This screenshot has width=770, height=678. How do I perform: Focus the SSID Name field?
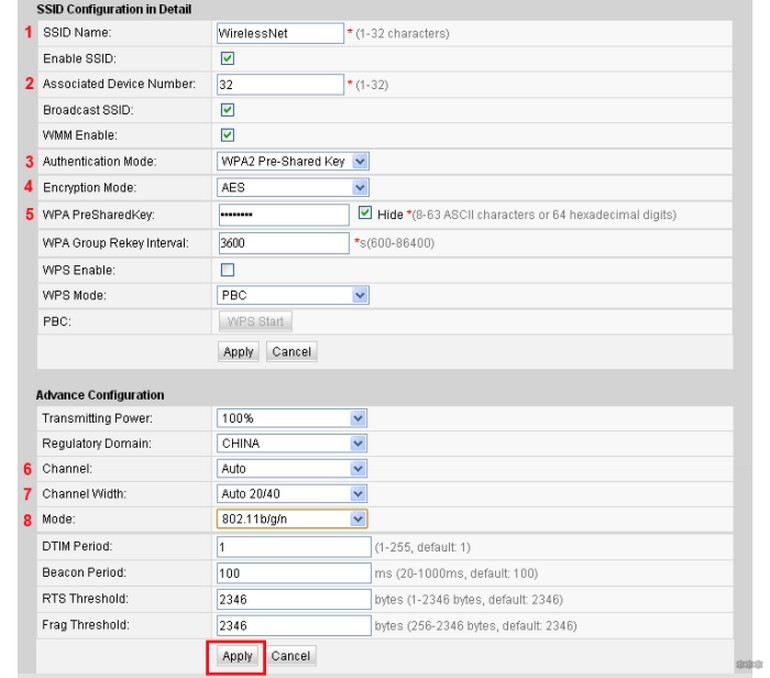(280, 33)
